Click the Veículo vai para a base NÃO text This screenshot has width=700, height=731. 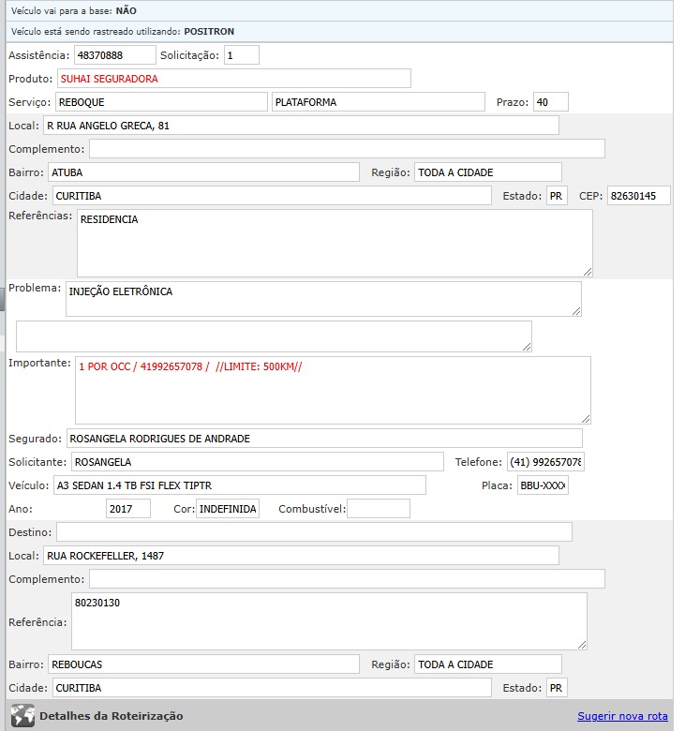point(74,10)
